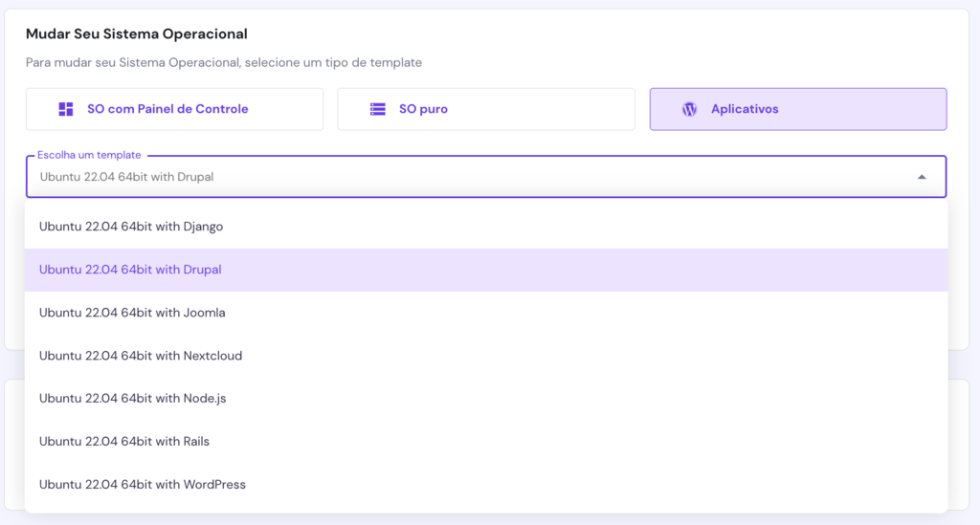Choose Ubuntu 22.04 with Node.js

click(x=133, y=399)
